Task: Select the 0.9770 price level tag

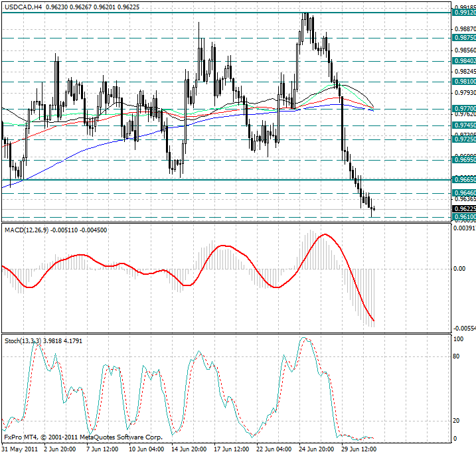Action: 464,108
